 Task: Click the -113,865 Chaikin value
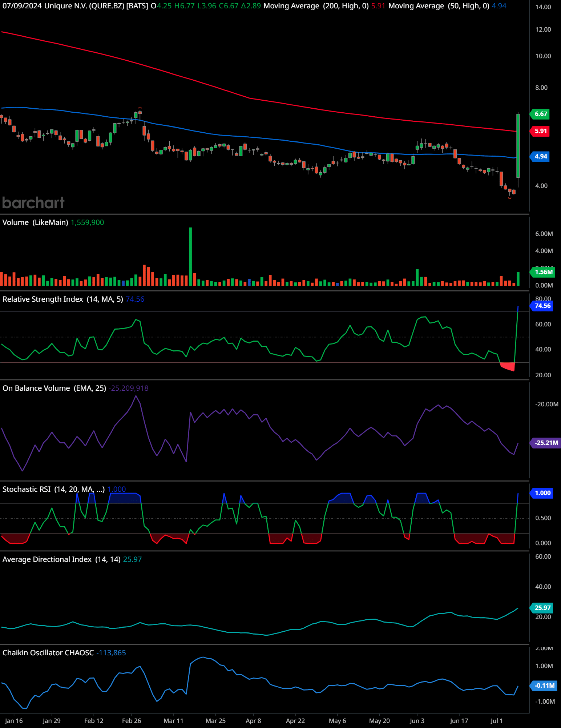[x=111, y=653]
